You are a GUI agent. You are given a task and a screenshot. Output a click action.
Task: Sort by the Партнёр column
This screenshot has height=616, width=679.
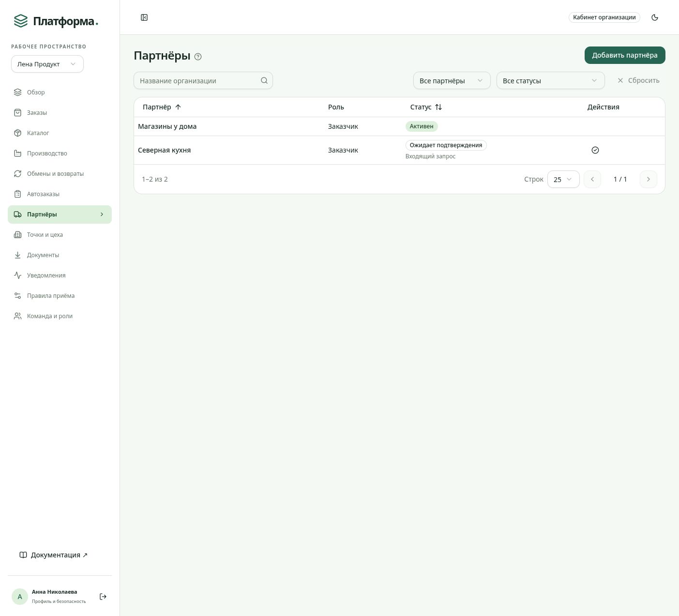(x=162, y=107)
